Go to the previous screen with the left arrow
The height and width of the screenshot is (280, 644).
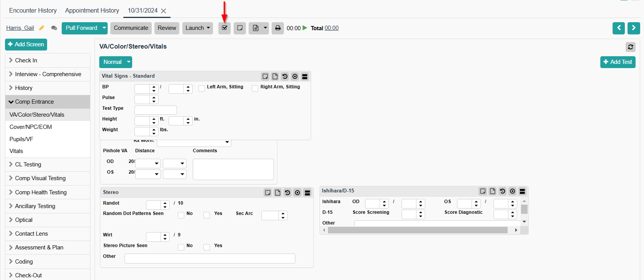(x=618, y=28)
